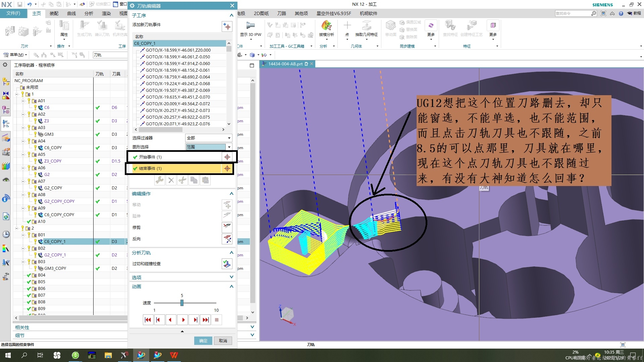Select GOTO/X-18.599,Y-46.061,Z20.000 row
This screenshot has width=644, height=362.
178,50
